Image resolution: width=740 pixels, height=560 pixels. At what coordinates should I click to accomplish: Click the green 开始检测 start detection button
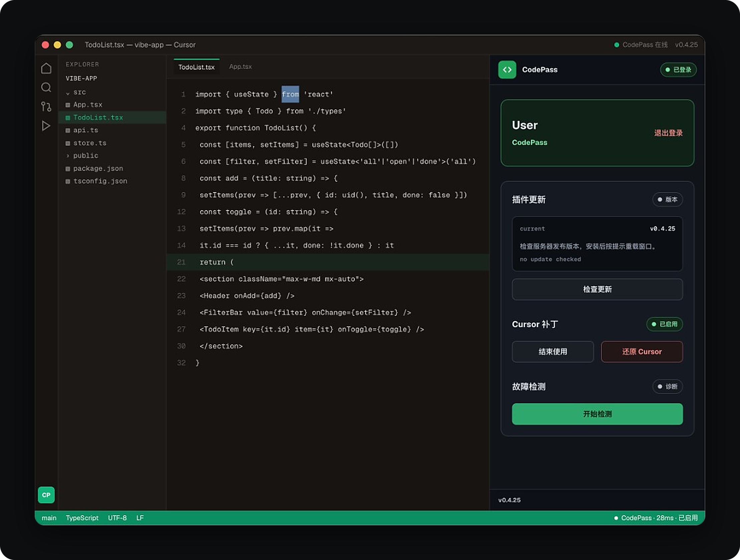pos(597,414)
